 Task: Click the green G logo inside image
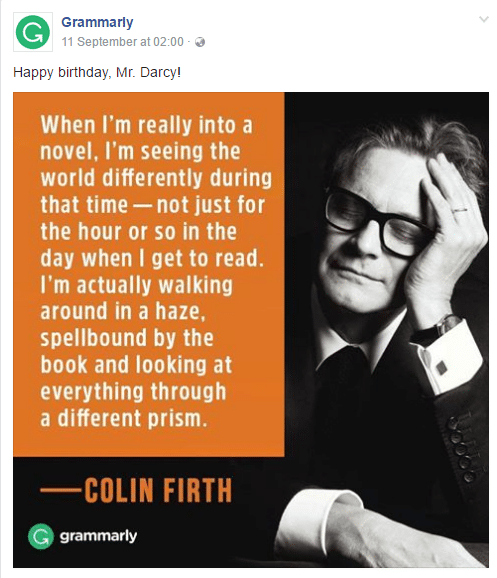(x=41, y=536)
